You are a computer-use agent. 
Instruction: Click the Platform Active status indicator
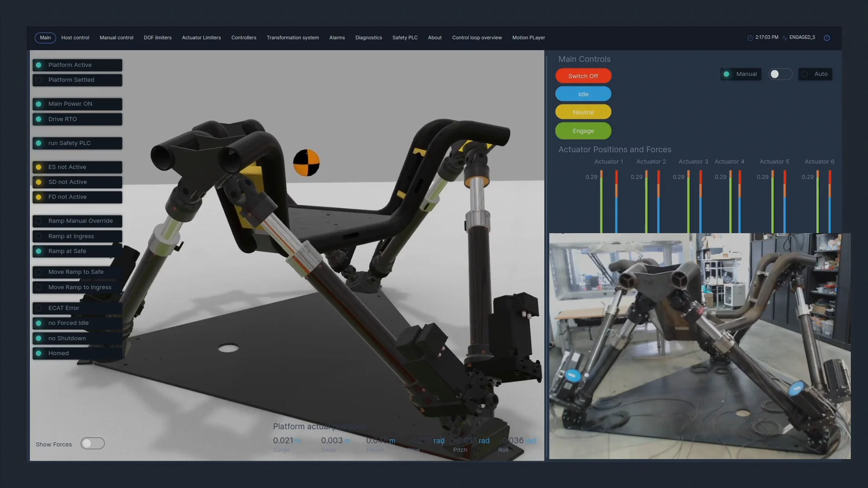point(39,65)
